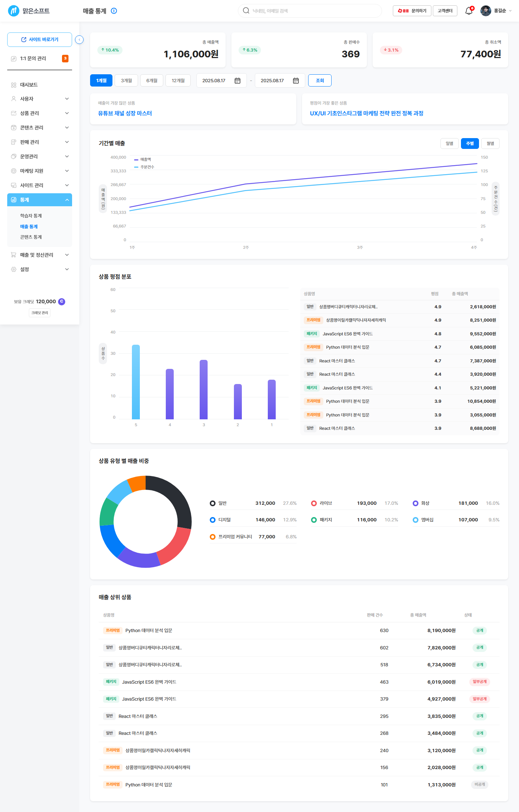The image size is (519, 812).
Task: Switch chart to 월별 view
Action: [490, 144]
